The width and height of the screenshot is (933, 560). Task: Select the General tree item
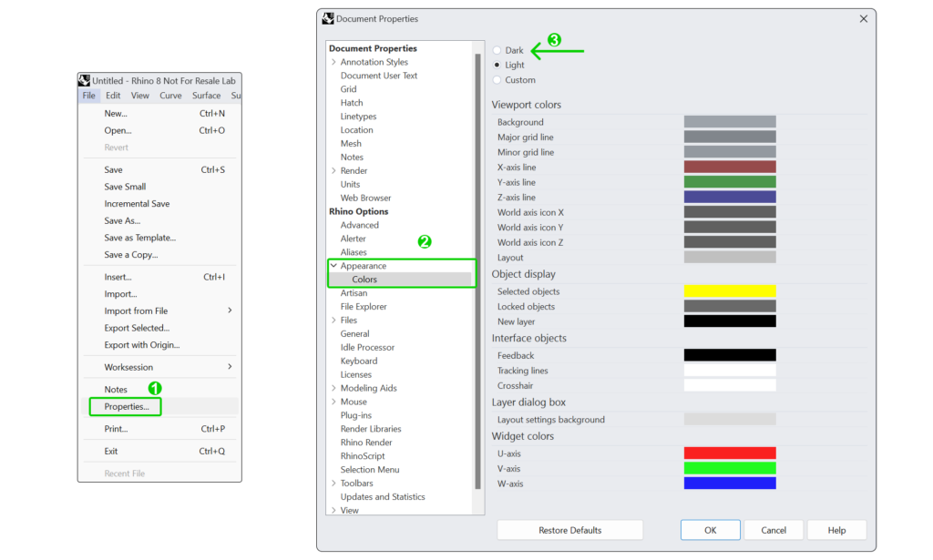[x=354, y=333]
